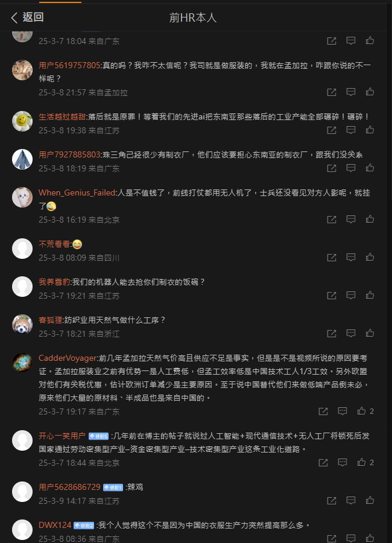The width and height of the screenshot is (392, 543).
Task: Like the comment by 春狐狸
Action: point(370,333)
